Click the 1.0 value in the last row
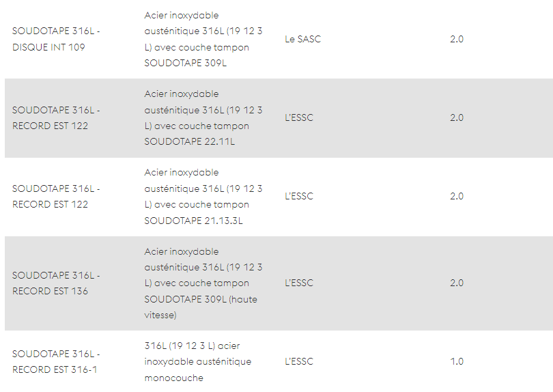The image size is (553, 392). tap(457, 362)
